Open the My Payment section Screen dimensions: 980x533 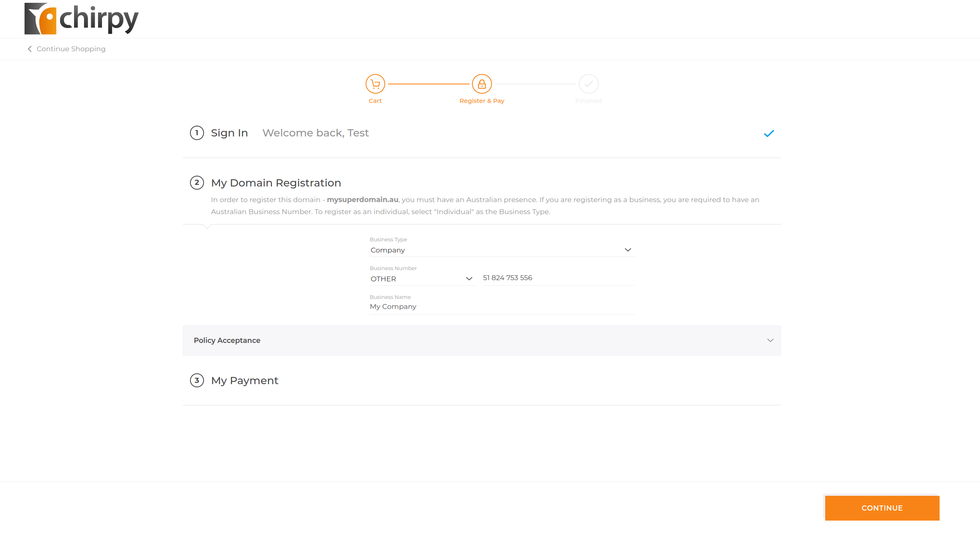pyautogui.click(x=245, y=381)
